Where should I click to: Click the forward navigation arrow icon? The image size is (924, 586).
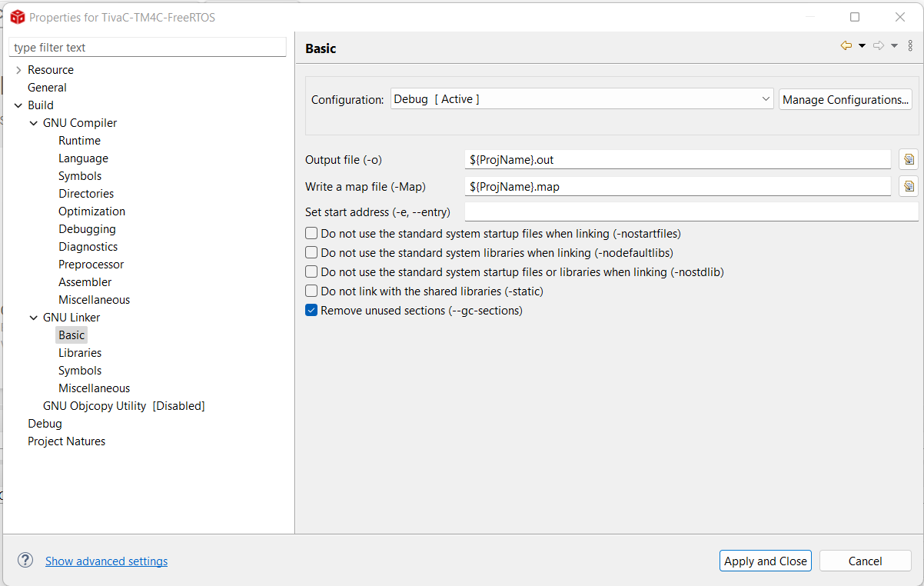coord(879,46)
